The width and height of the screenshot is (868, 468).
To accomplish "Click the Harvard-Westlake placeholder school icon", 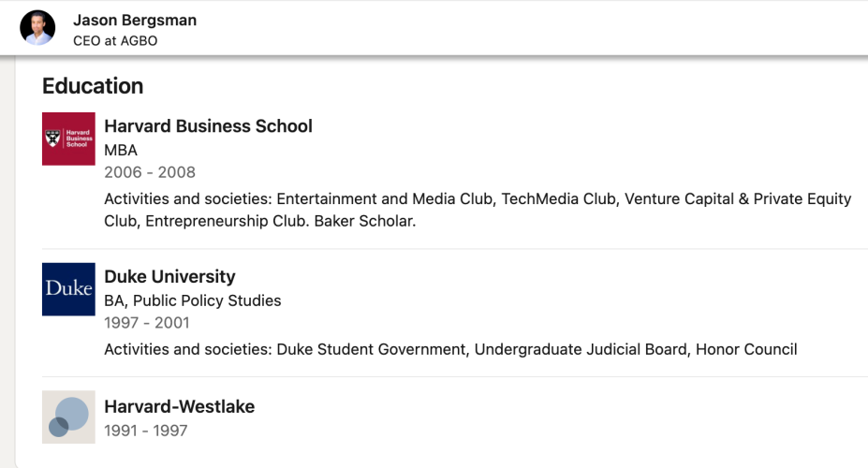I will (x=68, y=417).
